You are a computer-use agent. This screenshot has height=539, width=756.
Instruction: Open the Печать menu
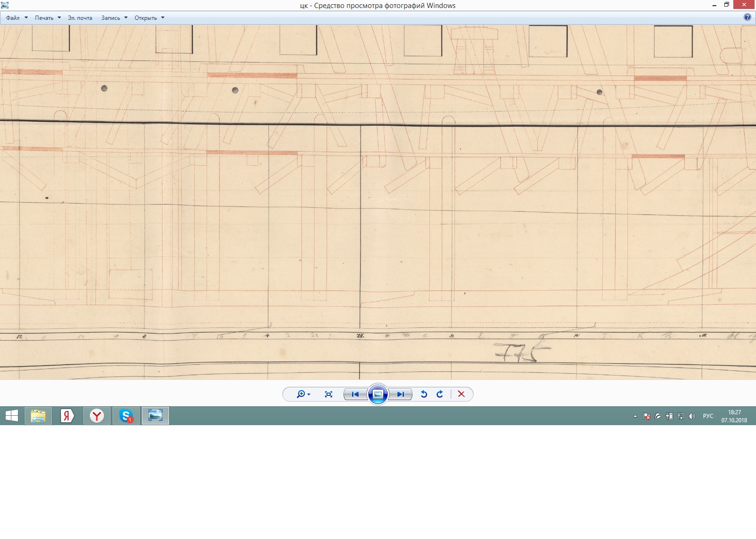pyautogui.click(x=44, y=18)
